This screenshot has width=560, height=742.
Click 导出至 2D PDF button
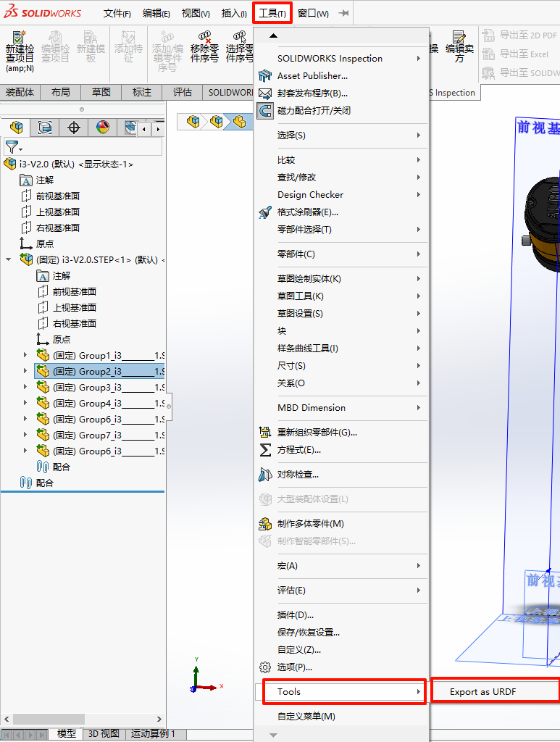519,36
